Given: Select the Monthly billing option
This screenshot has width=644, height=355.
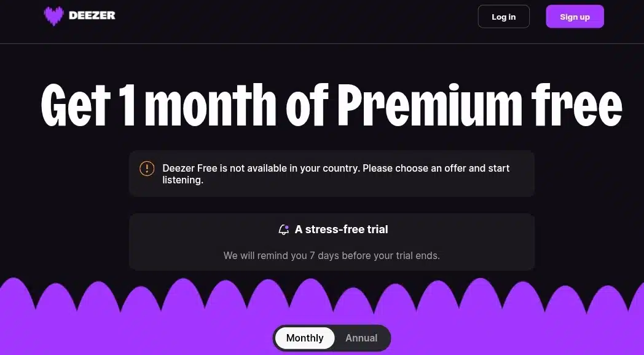Looking at the screenshot, I should (305, 338).
